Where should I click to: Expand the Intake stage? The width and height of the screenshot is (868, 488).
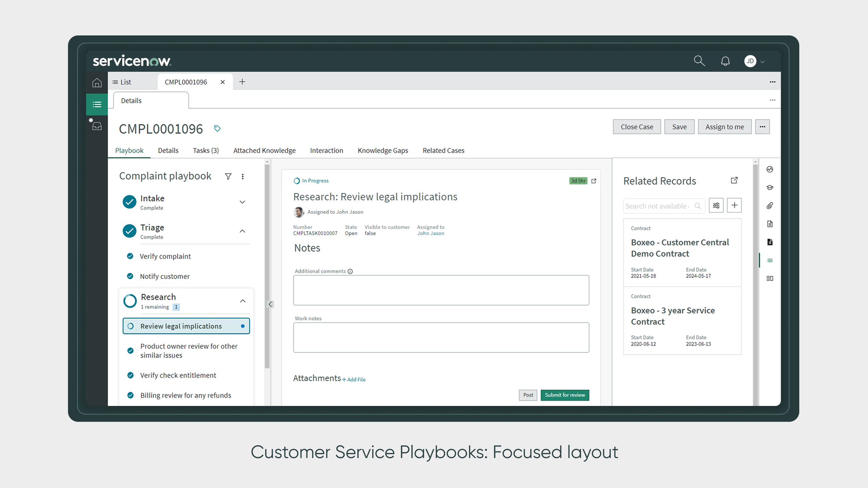[242, 202]
